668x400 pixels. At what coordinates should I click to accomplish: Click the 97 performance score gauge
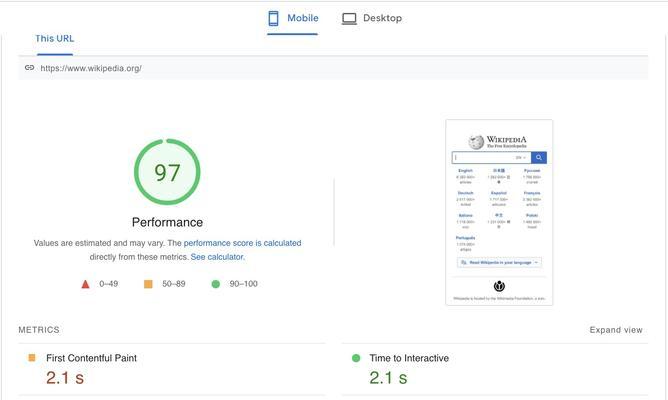click(x=167, y=172)
